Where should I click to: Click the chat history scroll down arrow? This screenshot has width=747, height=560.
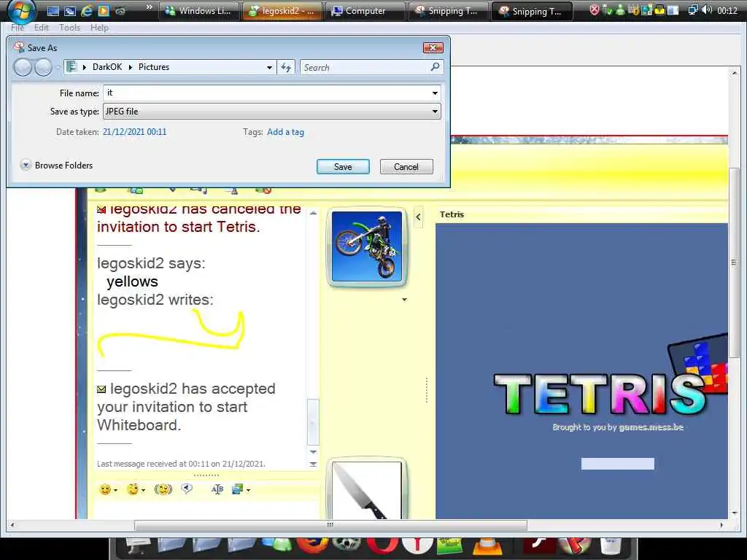[313, 452]
